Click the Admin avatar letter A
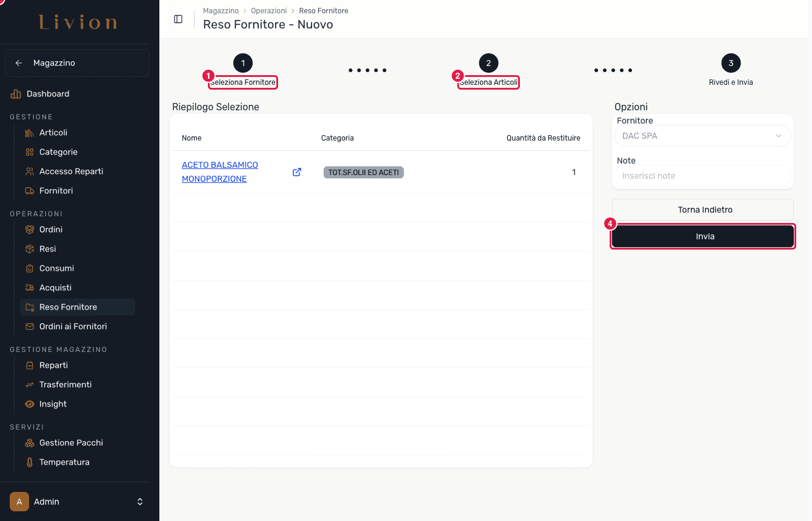The height and width of the screenshot is (521, 812). [19, 502]
